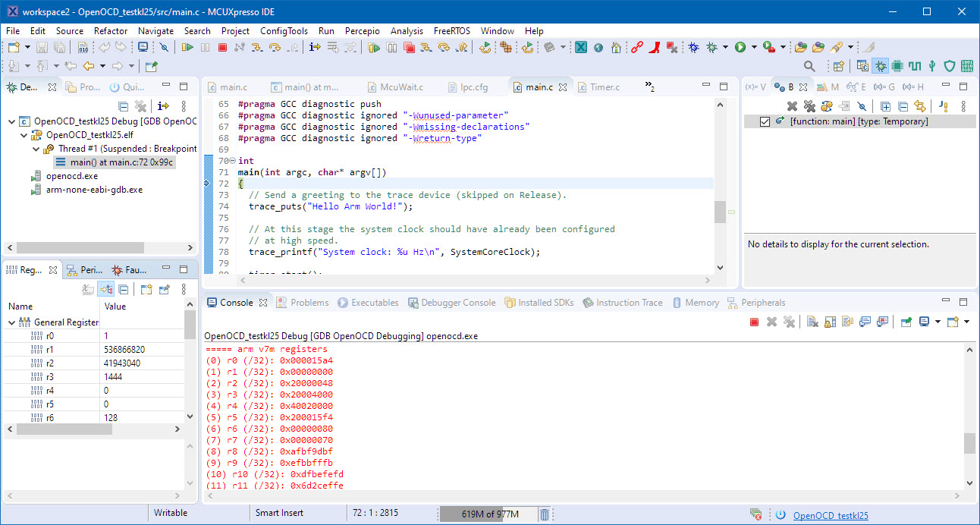The image size is (980, 525).
Task: Open the Search magnifier icon
Action: [x=809, y=66]
